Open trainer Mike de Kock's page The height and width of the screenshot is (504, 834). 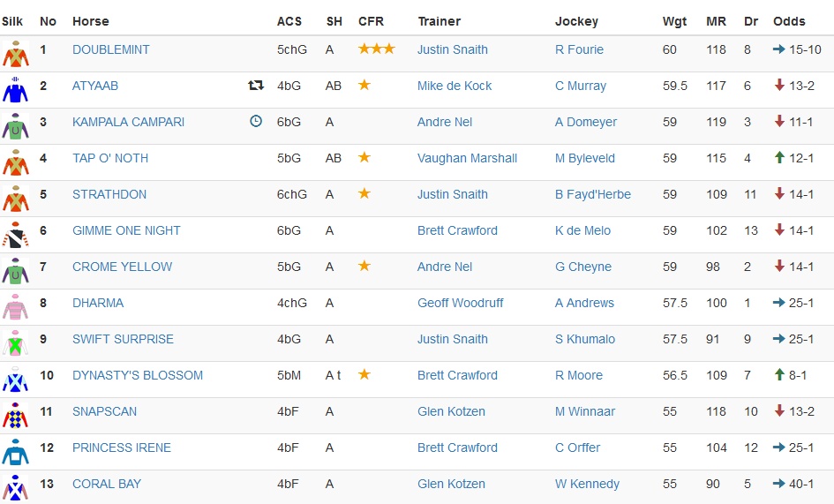(455, 86)
